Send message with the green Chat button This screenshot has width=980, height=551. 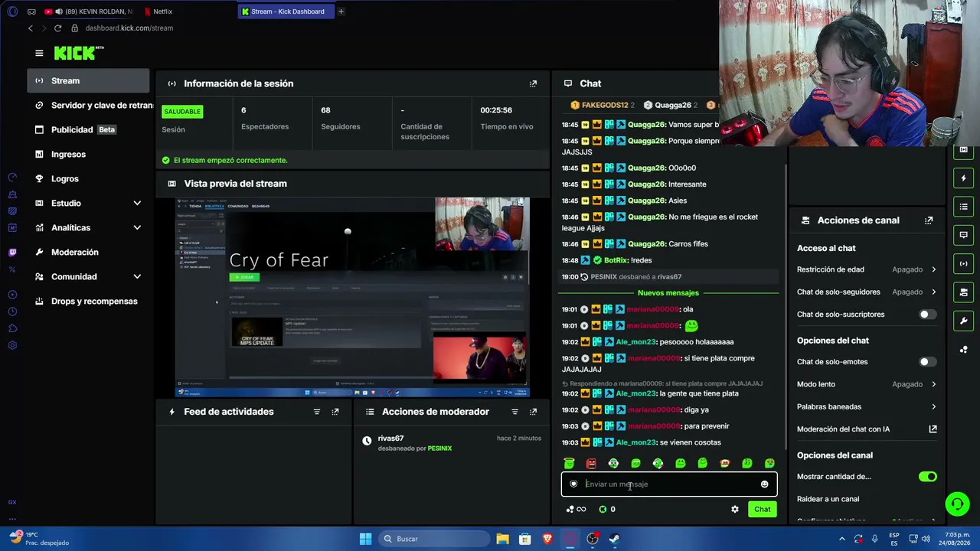coord(763,509)
